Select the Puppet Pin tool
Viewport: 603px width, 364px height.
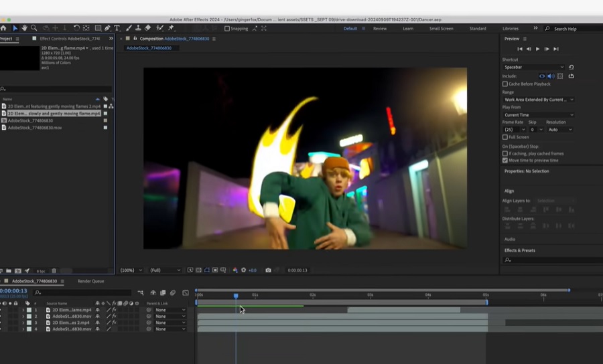tap(171, 28)
